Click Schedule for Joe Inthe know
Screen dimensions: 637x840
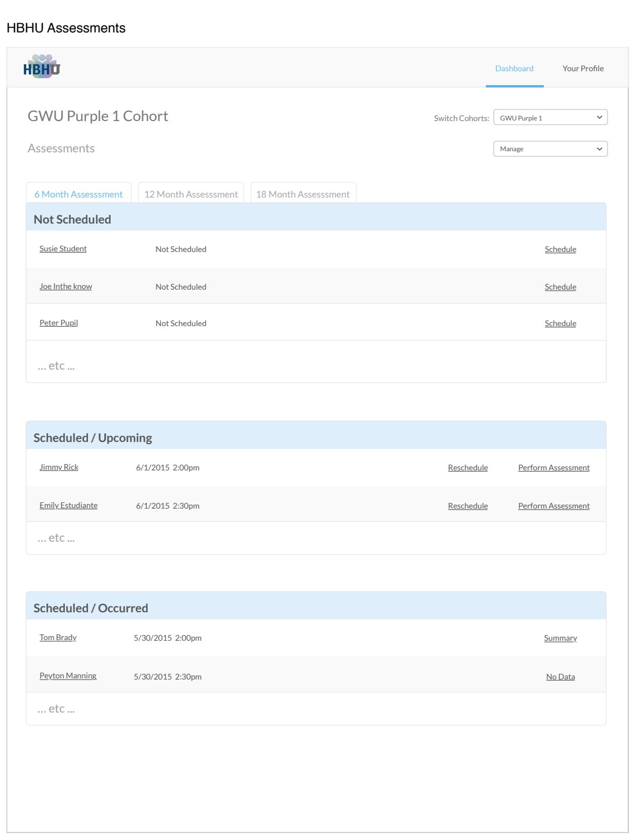560,287
